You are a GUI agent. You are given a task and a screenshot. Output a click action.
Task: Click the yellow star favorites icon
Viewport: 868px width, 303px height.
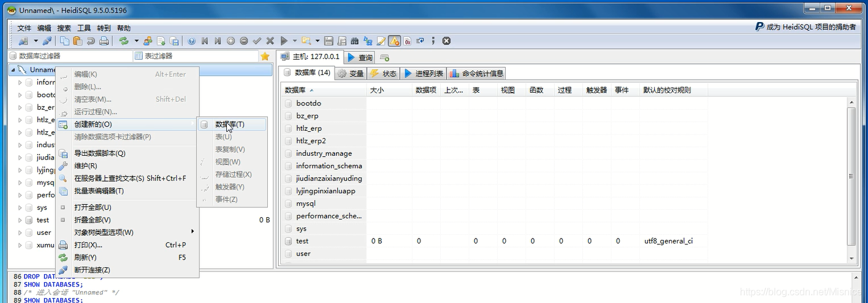click(x=265, y=56)
